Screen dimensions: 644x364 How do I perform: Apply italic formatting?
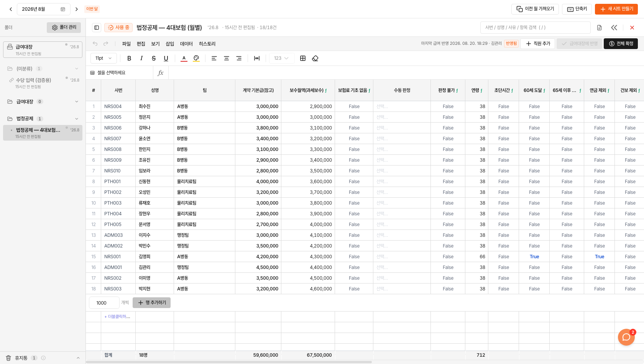click(x=141, y=58)
